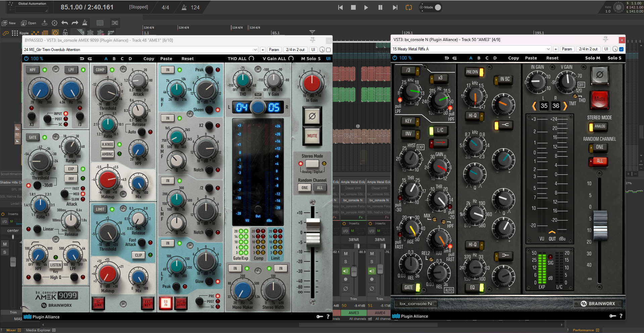Toggle enable checkbox on bx_console N window
This screenshot has height=333, width=644.
tap(621, 49)
